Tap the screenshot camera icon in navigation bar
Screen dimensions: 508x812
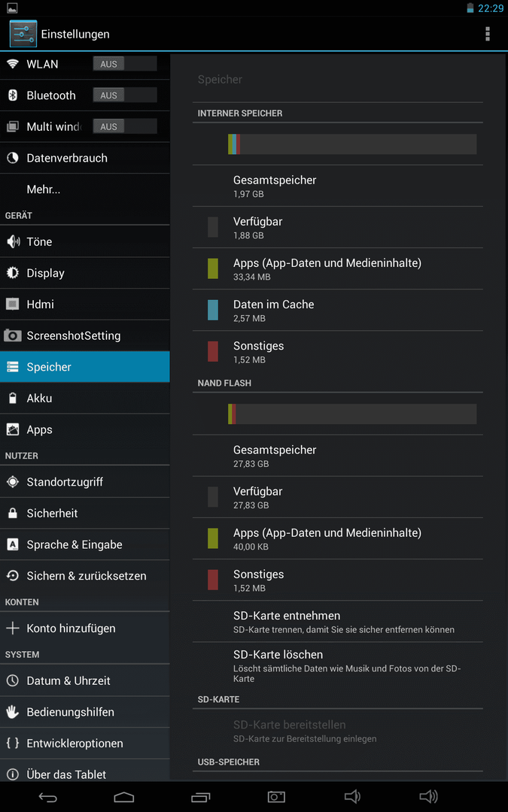point(276,797)
